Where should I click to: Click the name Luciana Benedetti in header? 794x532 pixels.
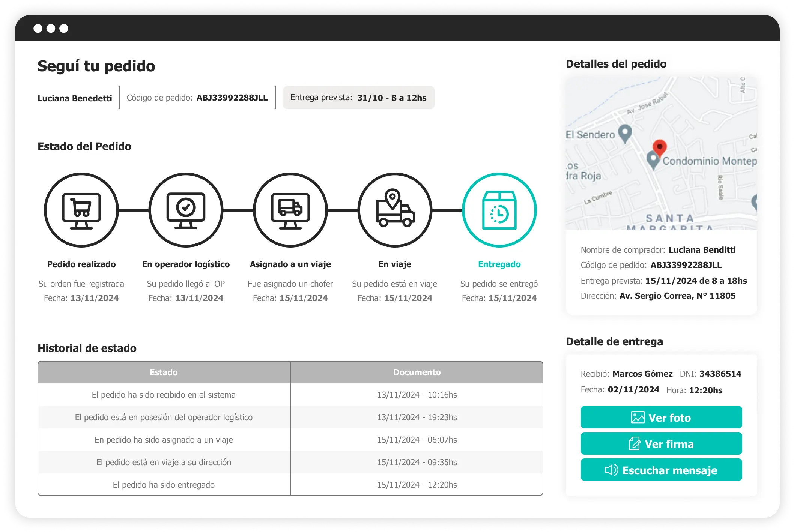(75, 98)
